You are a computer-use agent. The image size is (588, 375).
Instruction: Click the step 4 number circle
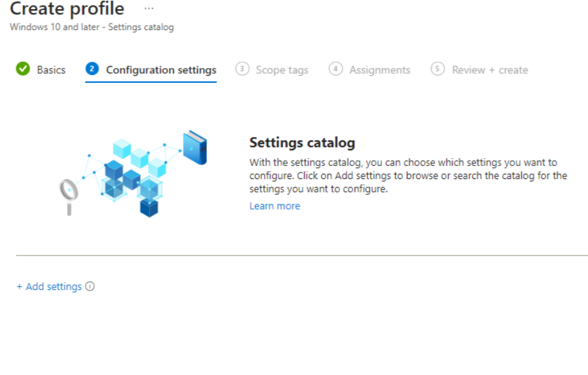coord(336,69)
